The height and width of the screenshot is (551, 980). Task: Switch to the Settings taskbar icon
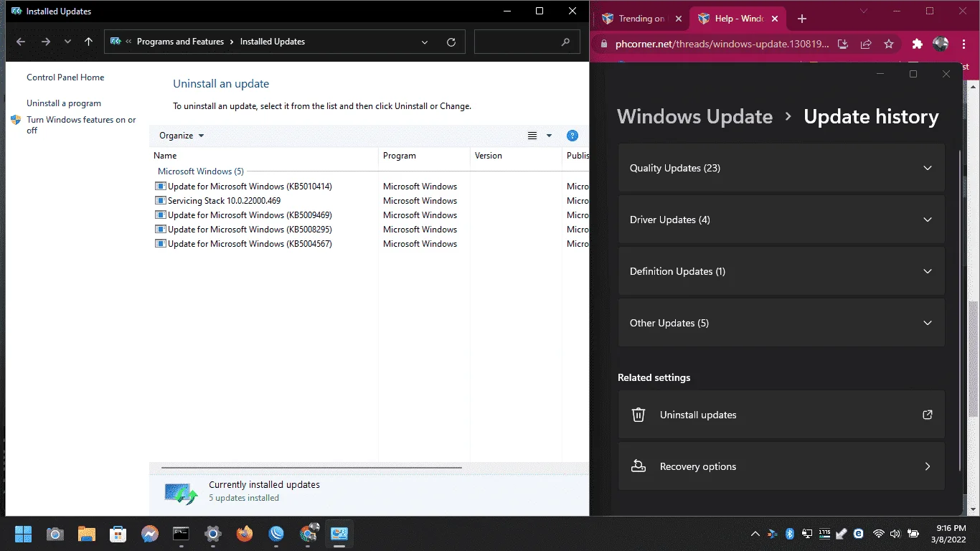pos(212,534)
